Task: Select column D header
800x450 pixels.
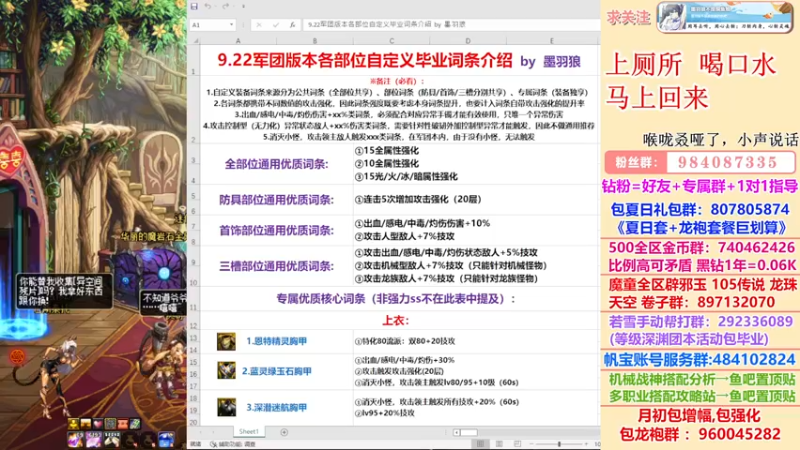Action: coord(468,40)
